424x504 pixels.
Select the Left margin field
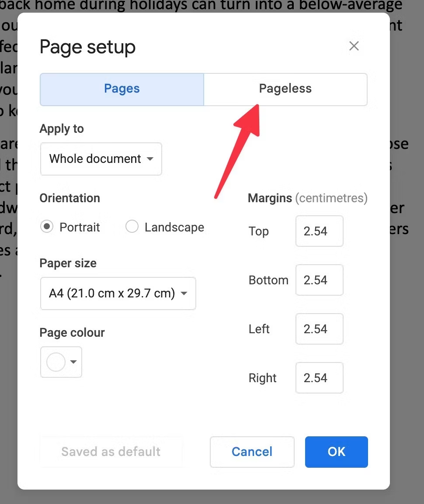click(319, 329)
